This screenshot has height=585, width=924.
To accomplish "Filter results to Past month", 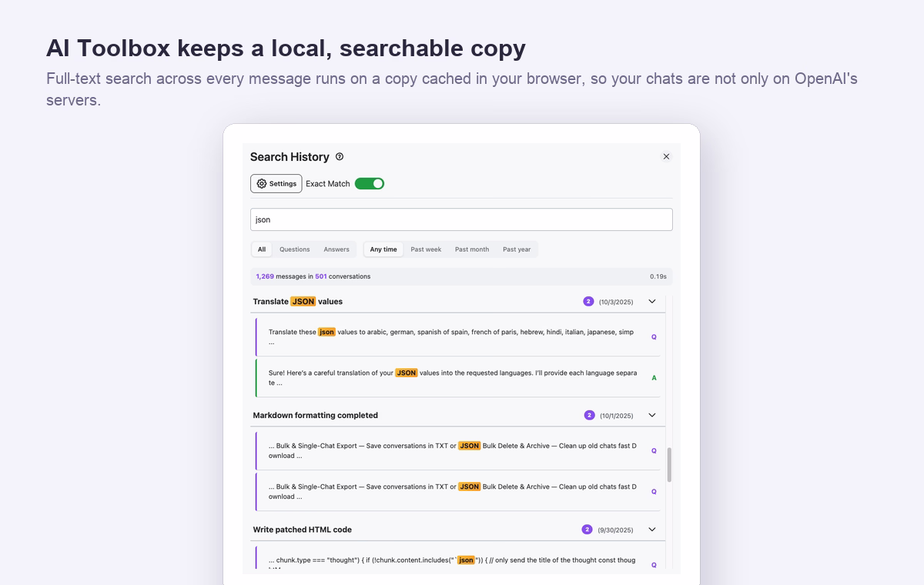I will point(472,249).
